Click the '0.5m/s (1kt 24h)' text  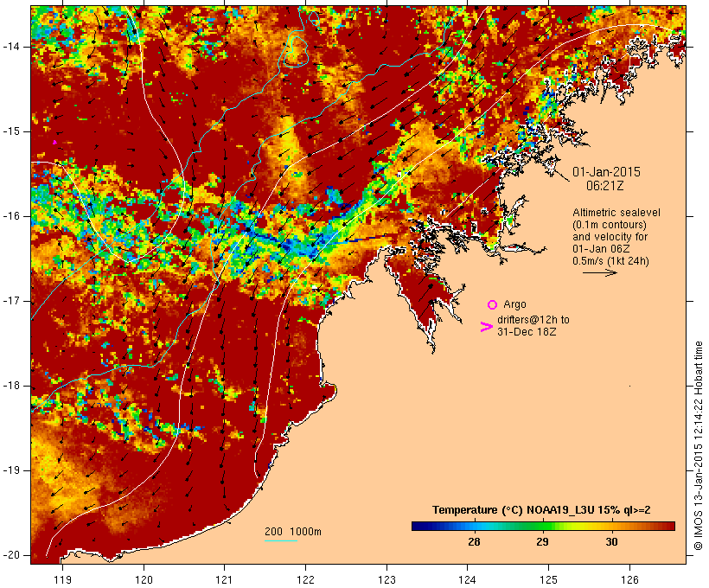[610, 261]
